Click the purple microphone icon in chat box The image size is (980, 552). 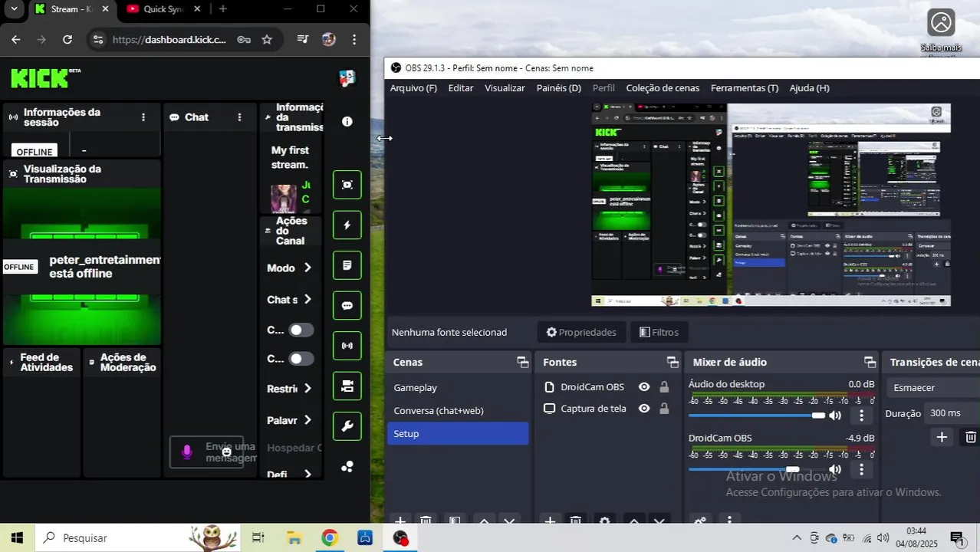(186, 452)
